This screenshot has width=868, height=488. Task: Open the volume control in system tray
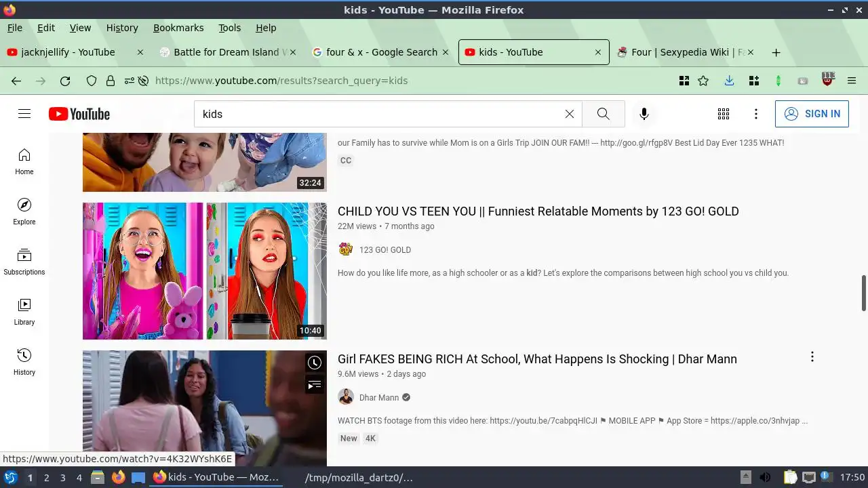pyautogui.click(x=765, y=478)
